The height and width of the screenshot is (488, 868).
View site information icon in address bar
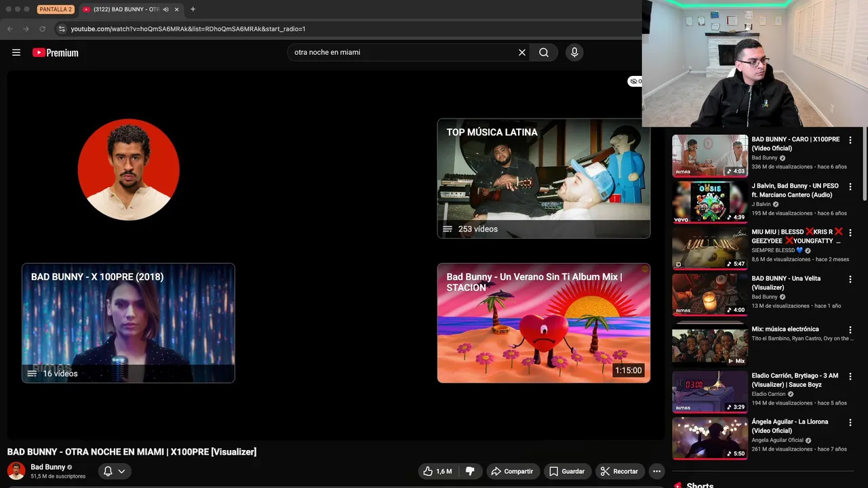point(61,29)
